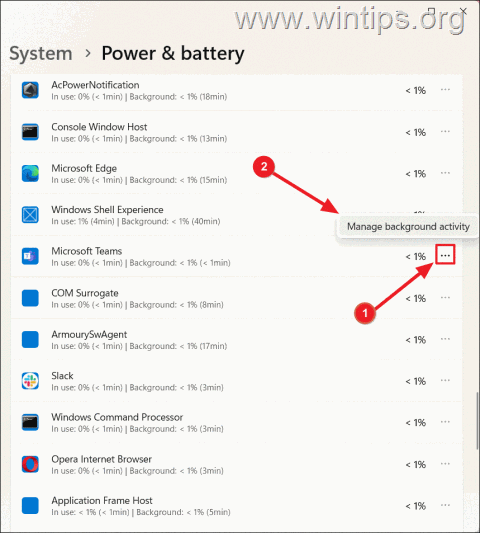
Task: Select Manage background activity menu option
Action: point(408,227)
